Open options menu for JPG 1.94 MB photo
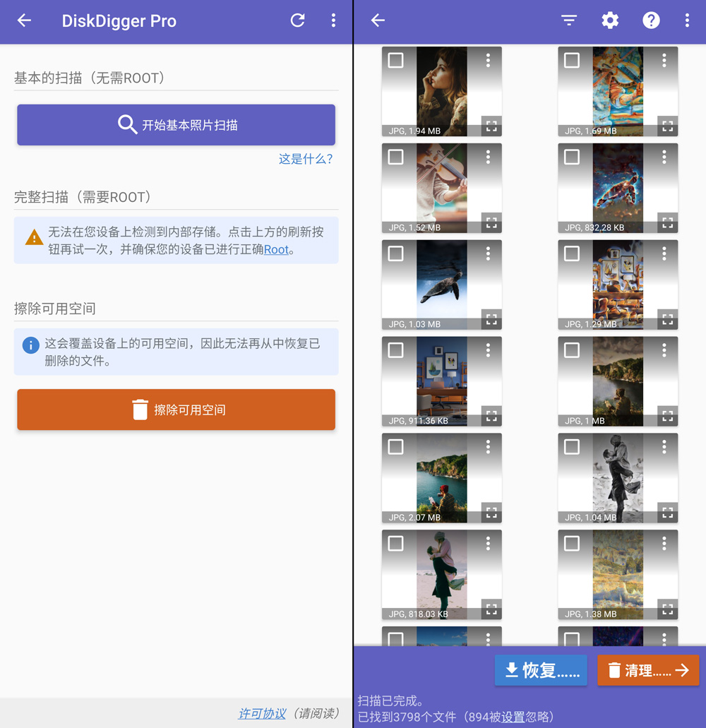Screen dimensions: 706x728 [x=488, y=60]
